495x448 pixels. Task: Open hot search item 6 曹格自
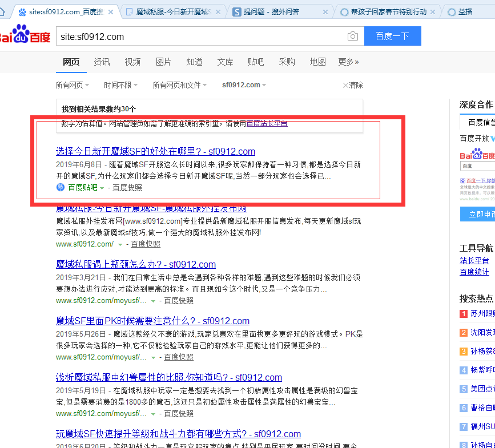point(482,407)
